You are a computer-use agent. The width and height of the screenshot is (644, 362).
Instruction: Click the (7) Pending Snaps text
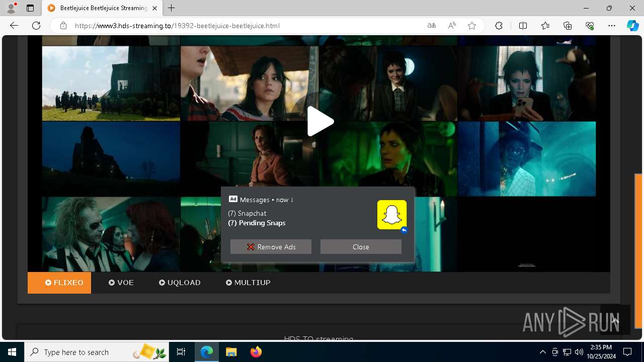click(x=257, y=223)
